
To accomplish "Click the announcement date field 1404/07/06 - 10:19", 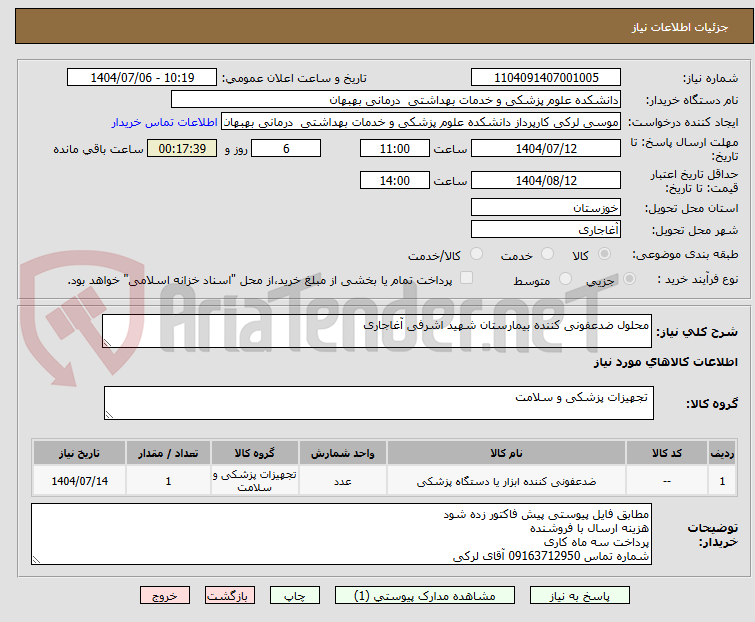I will click(x=142, y=78).
